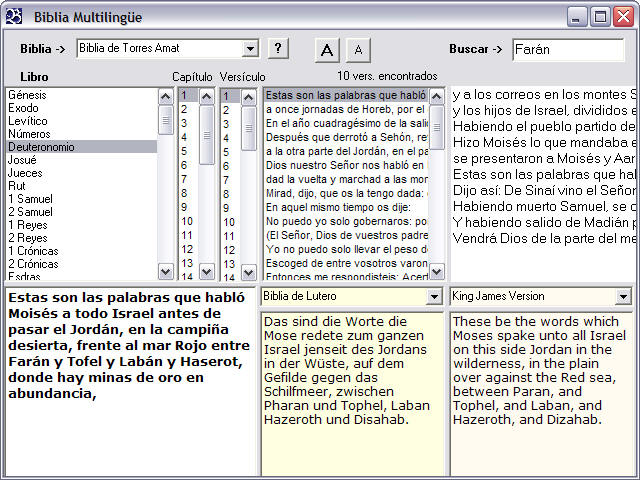Select 1 Reyes in the book list
The image size is (640, 480).
click(82, 225)
